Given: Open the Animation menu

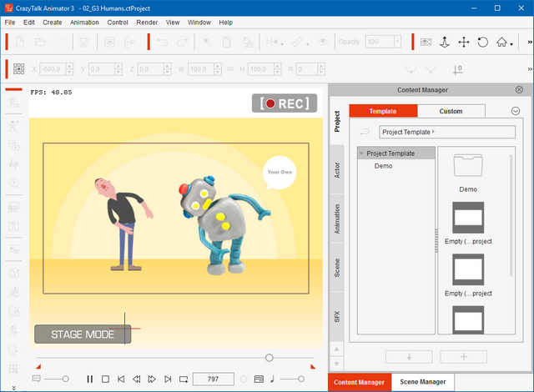Looking at the screenshot, I should (83, 22).
